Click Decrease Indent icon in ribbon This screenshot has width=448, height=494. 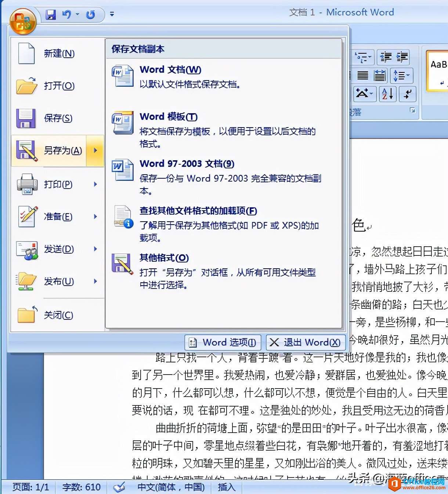click(386, 57)
